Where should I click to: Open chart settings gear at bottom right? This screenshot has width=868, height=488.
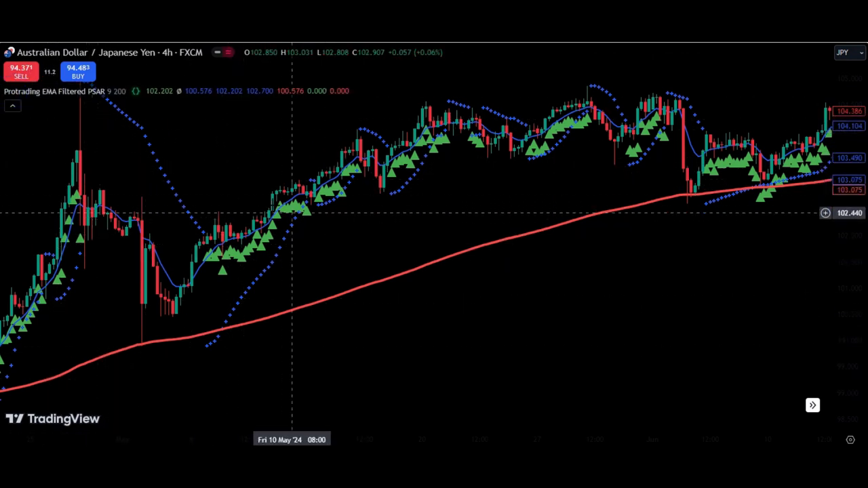point(850,440)
